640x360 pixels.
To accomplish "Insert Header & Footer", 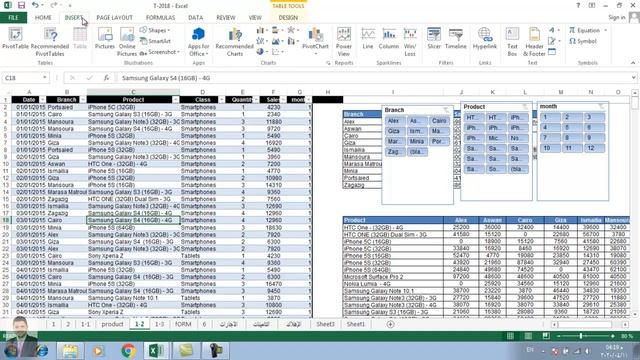I will [534, 42].
